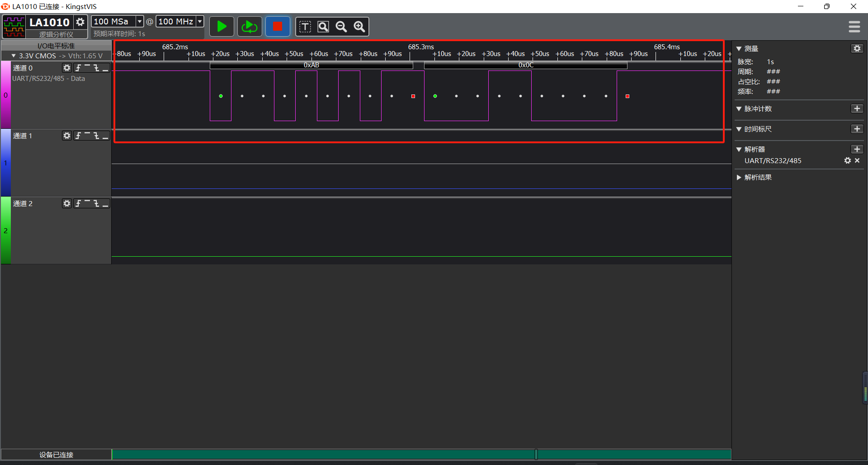Screen dimensions: 868x465
Task: Start repeated loop capture
Action: pos(250,27)
